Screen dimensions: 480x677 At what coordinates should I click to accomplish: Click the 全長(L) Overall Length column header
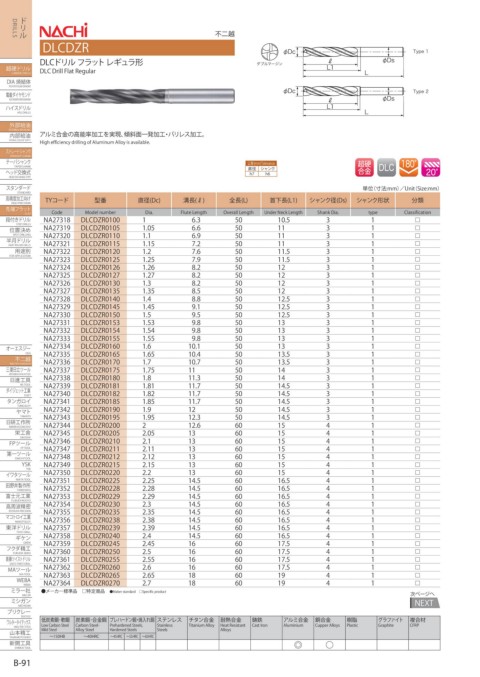239,201
